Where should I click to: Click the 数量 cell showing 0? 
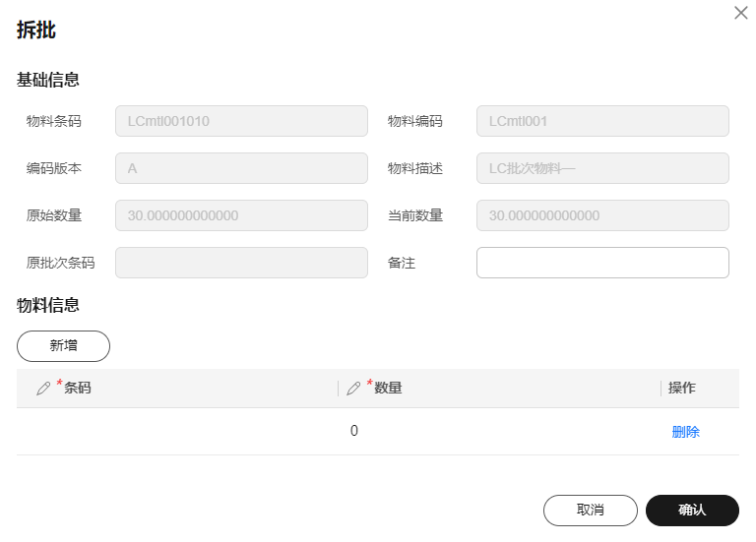499,431
